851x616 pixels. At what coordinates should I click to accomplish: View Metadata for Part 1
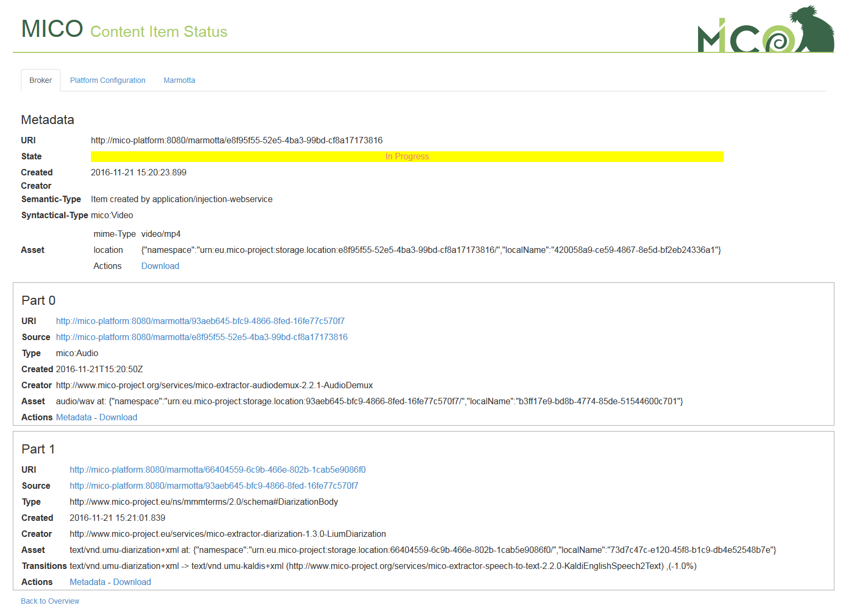(88, 582)
